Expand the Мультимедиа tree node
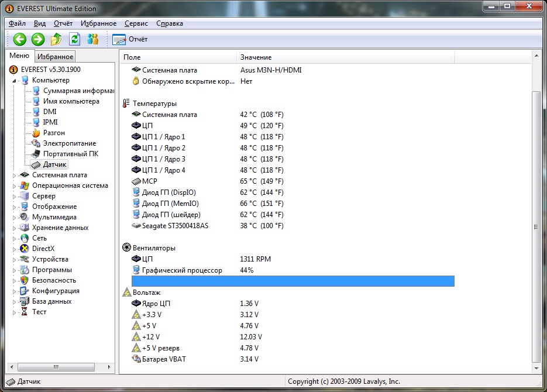The width and height of the screenshot is (547, 392). (14, 218)
